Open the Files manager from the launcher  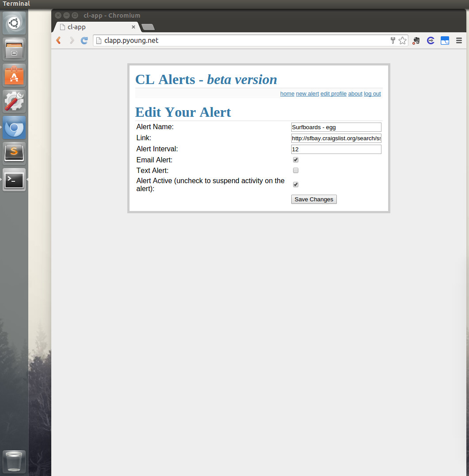[14, 49]
